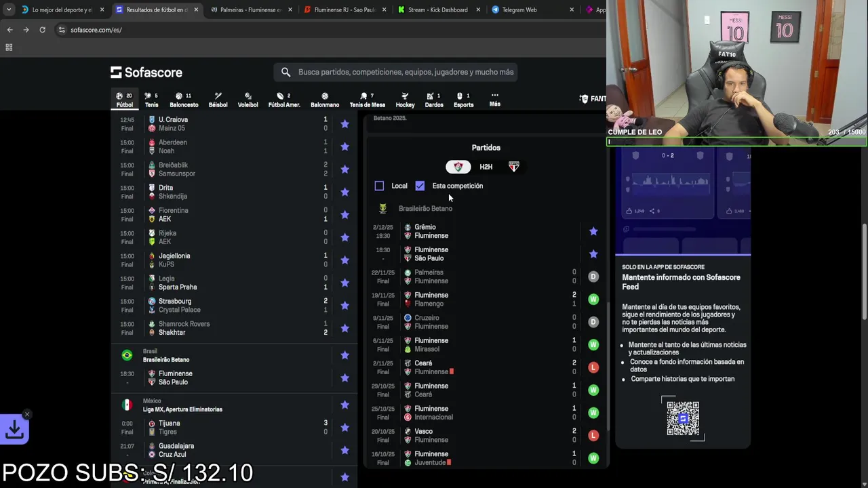Image resolution: width=868 pixels, height=488 pixels.
Task: Open the Chrome apps grid icon
Action: tap(9, 47)
